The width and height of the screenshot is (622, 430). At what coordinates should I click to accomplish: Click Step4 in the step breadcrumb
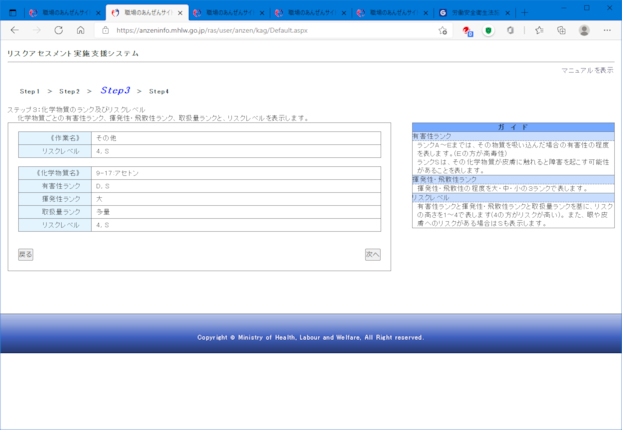coord(159,91)
